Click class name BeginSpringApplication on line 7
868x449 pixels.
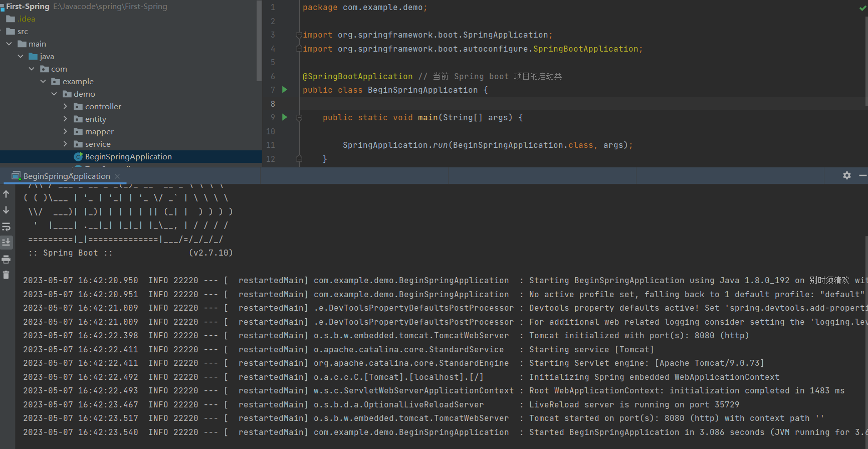tap(423, 90)
